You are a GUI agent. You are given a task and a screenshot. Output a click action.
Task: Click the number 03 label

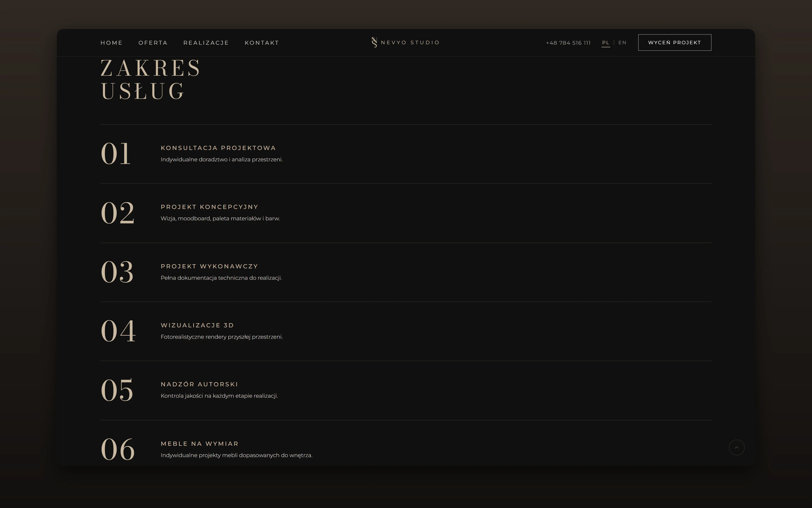[117, 272]
